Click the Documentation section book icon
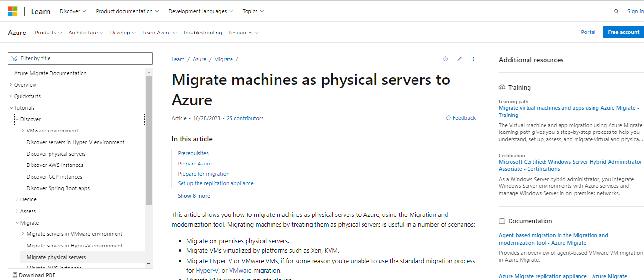The height and width of the screenshot is (280, 644). (502, 221)
